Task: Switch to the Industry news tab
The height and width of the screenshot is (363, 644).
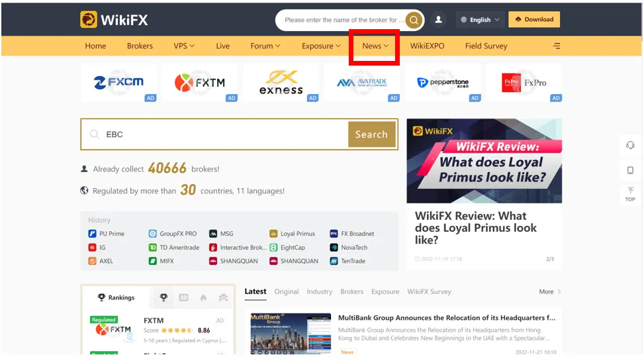Action: click(x=319, y=291)
